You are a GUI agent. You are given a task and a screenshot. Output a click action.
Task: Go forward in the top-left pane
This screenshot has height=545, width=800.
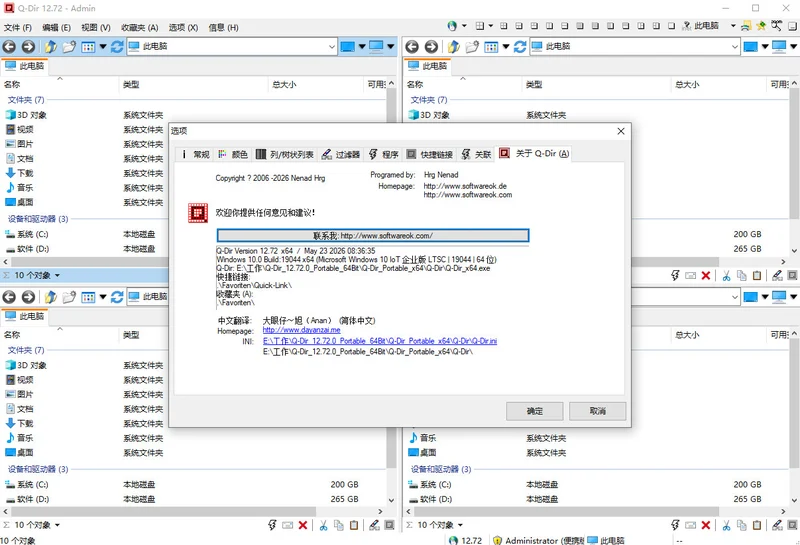[x=28, y=47]
